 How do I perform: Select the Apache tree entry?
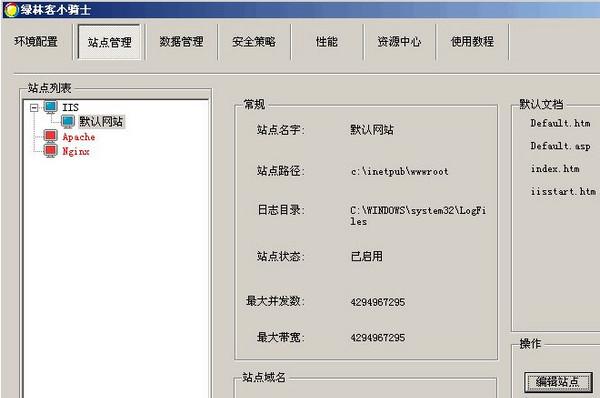tap(78, 137)
